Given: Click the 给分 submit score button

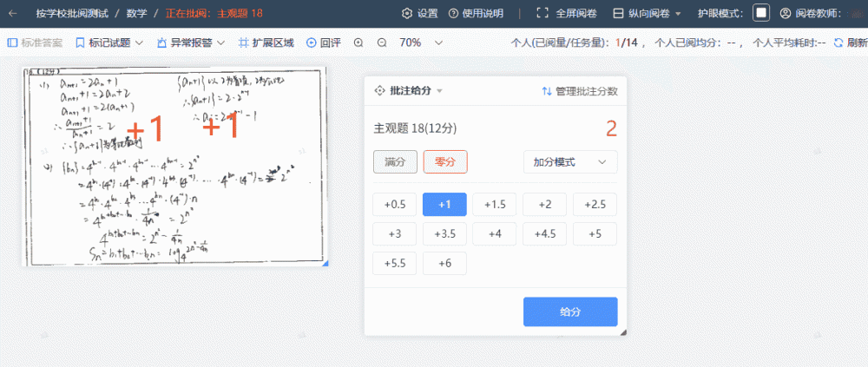Looking at the screenshot, I should click(x=570, y=311).
